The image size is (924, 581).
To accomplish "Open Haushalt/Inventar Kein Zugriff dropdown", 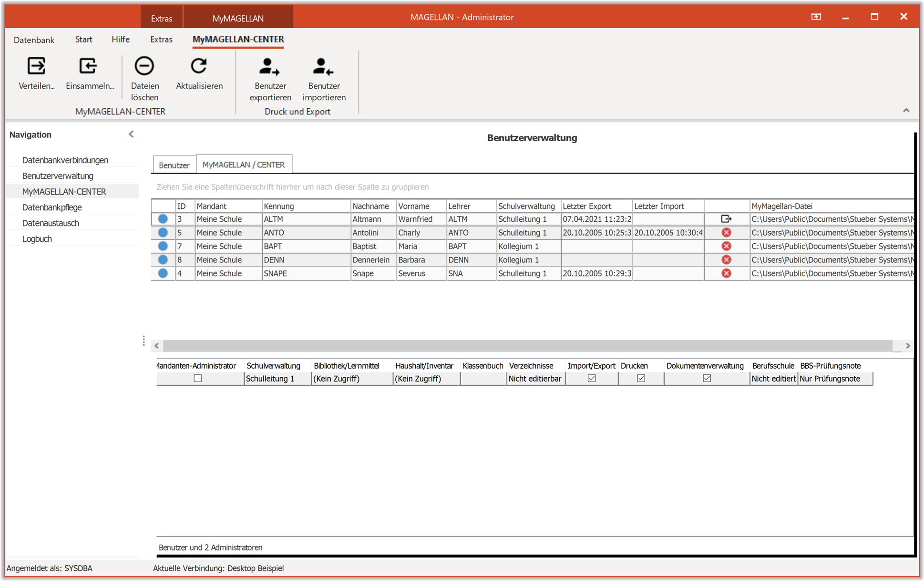I will 427,379.
